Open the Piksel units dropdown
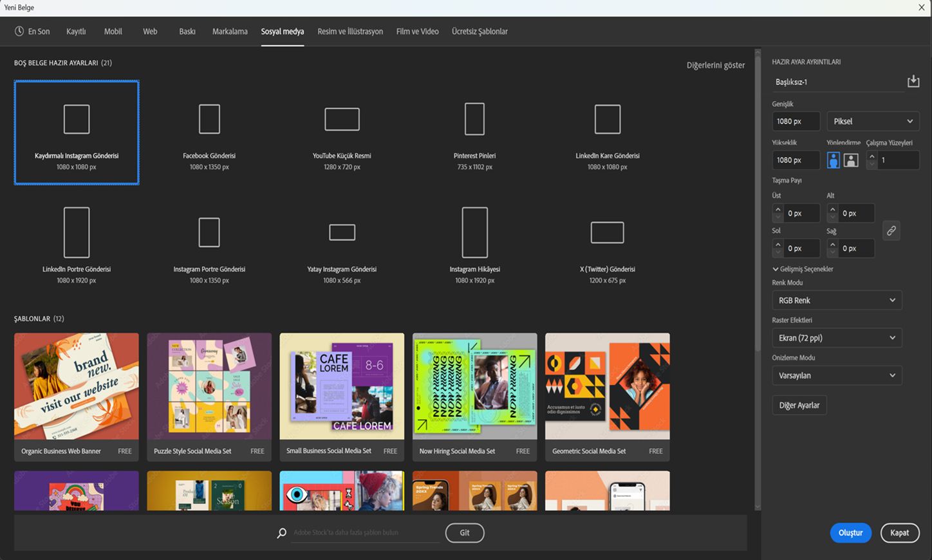 click(x=873, y=121)
